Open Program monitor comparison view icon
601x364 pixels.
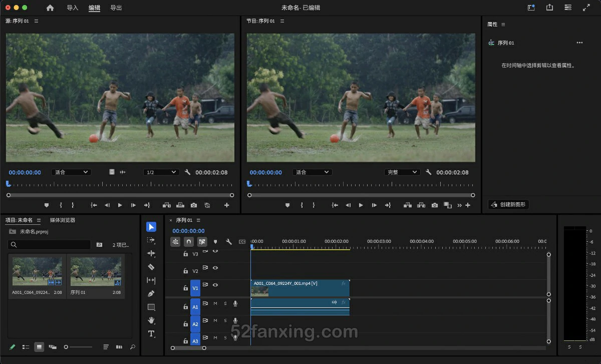point(448,205)
